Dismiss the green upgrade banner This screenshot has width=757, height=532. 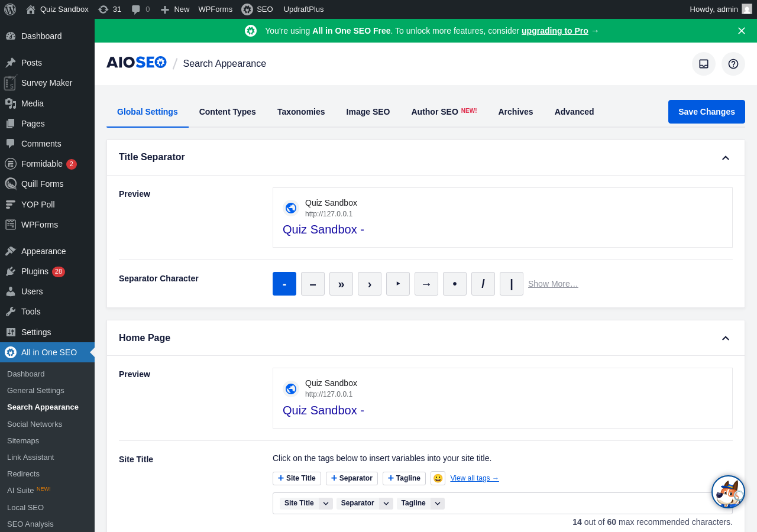coord(742,31)
